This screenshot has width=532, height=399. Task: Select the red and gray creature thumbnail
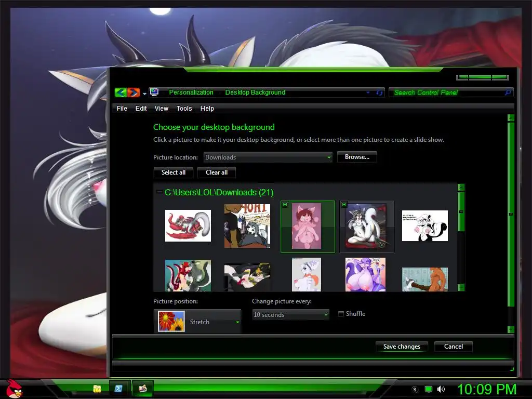188,225
